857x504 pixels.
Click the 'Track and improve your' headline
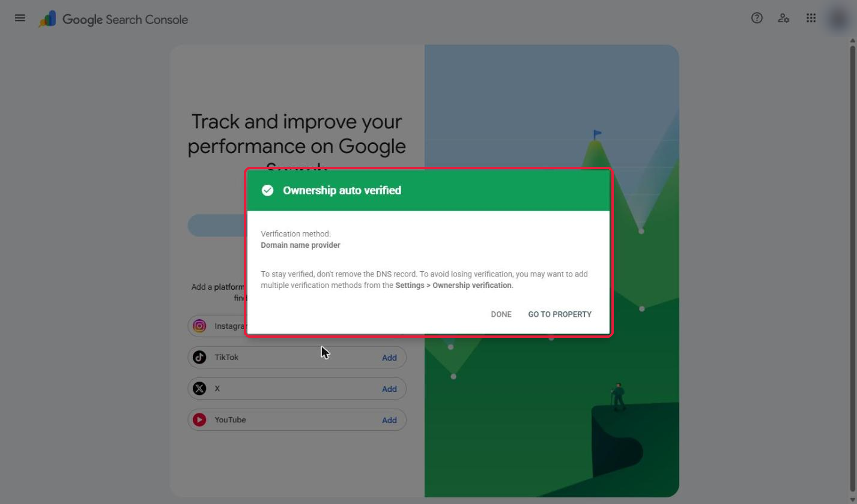click(x=297, y=122)
